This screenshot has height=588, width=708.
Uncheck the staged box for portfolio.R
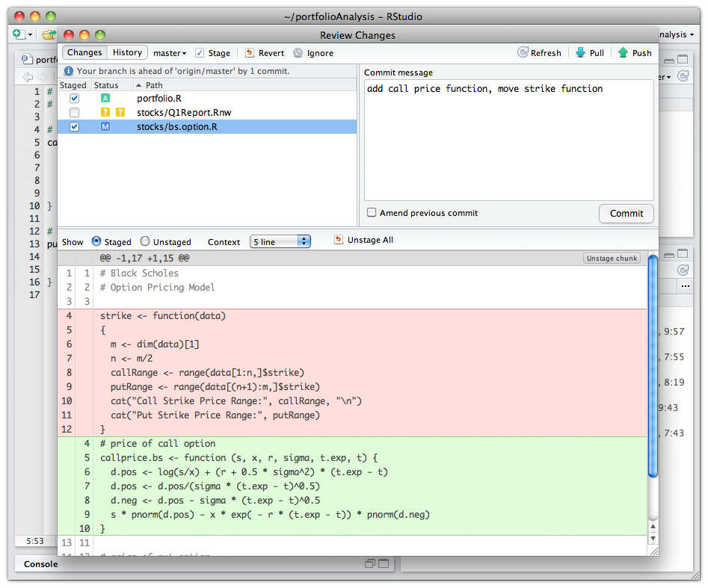(74, 98)
